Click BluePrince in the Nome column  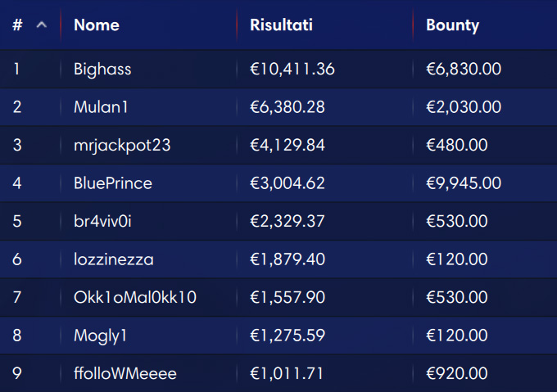pyautogui.click(x=113, y=183)
